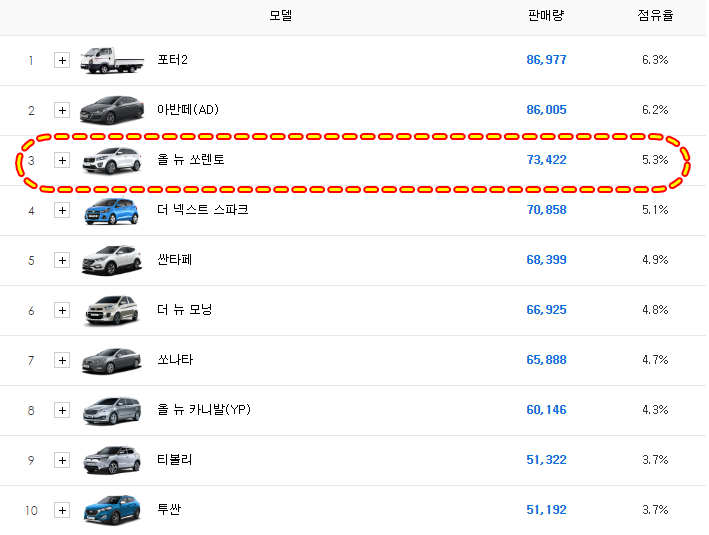The height and width of the screenshot is (535, 709).
Task: Click the 아반떼(AD) car thumbnail
Action: 112,110
